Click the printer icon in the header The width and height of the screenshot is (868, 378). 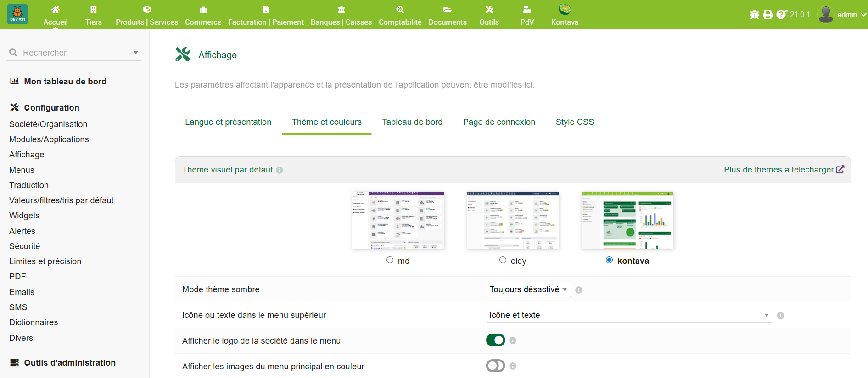[x=768, y=15]
